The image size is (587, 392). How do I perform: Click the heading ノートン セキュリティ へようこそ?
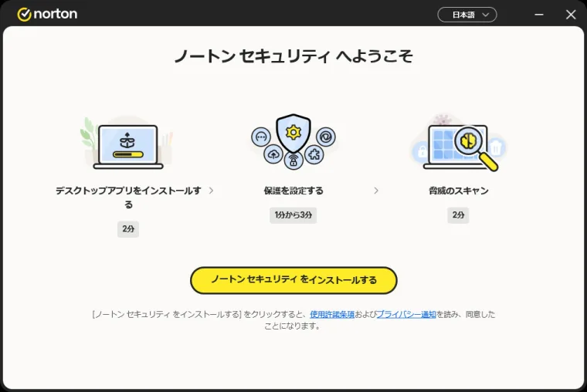[293, 56]
